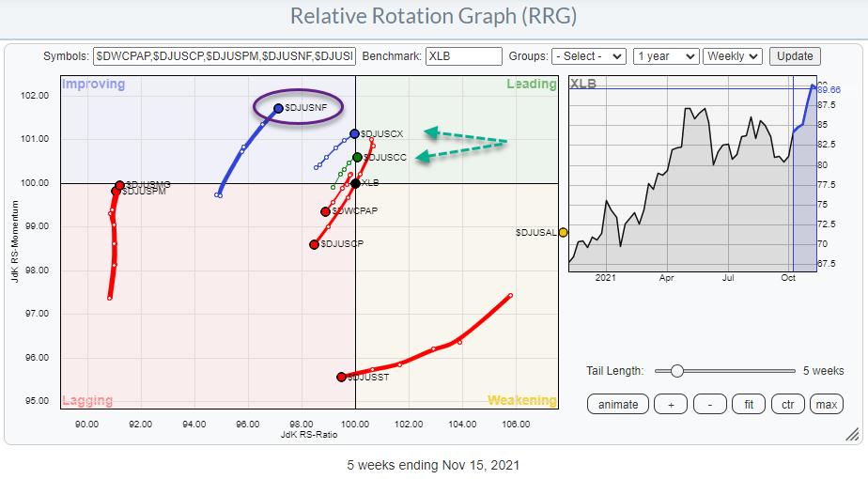
Task: Click the Update button
Action: (x=794, y=56)
